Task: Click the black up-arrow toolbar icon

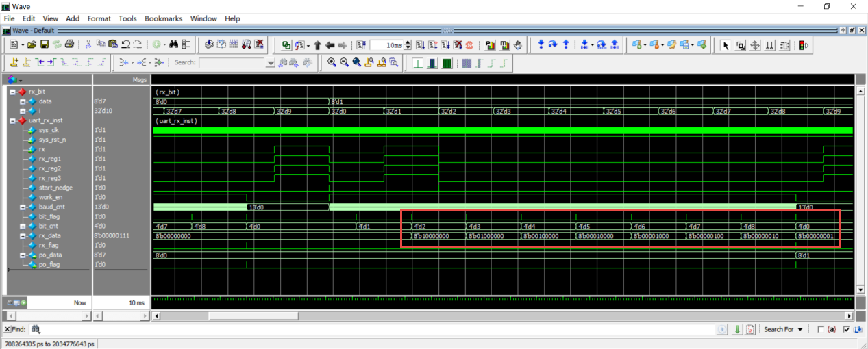Action: pyautogui.click(x=317, y=45)
